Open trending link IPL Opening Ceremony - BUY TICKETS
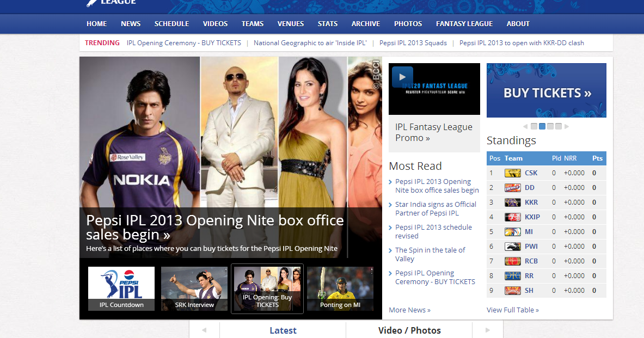644x338 pixels. [184, 42]
